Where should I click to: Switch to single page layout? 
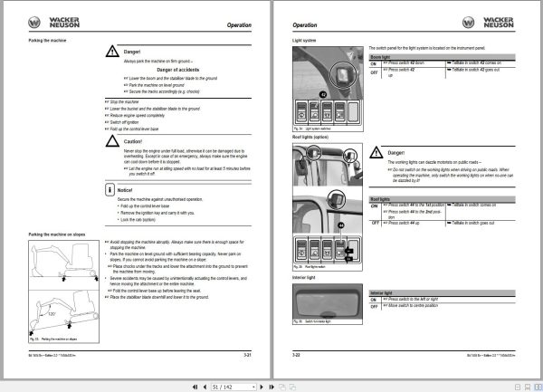pyautogui.click(x=518, y=387)
